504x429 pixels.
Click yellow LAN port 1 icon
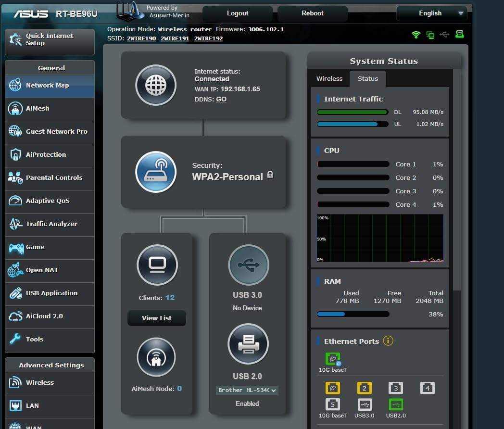click(333, 388)
